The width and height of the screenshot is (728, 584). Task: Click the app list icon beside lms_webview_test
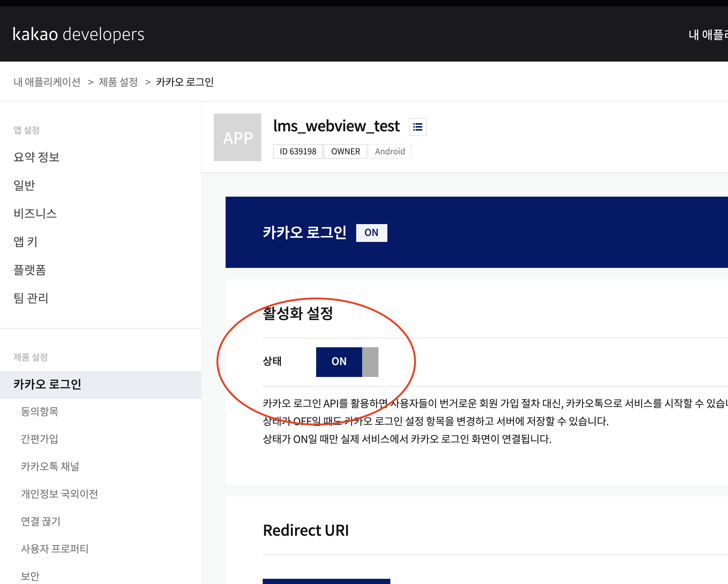417,127
